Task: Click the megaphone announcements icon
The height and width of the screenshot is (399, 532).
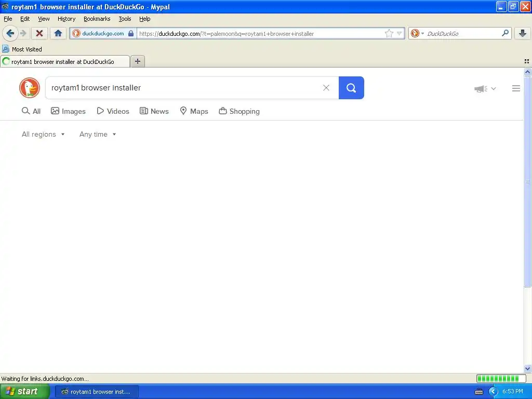Action: point(481,89)
